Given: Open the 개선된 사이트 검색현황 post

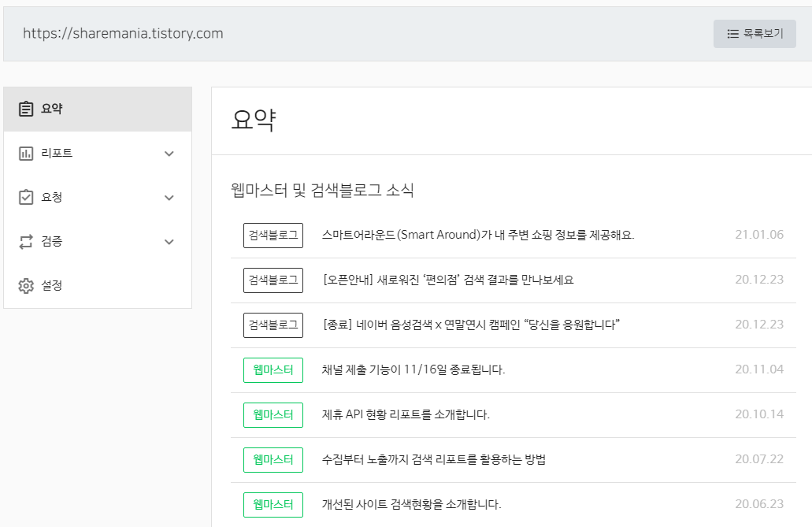Looking at the screenshot, I should (412, 504).
